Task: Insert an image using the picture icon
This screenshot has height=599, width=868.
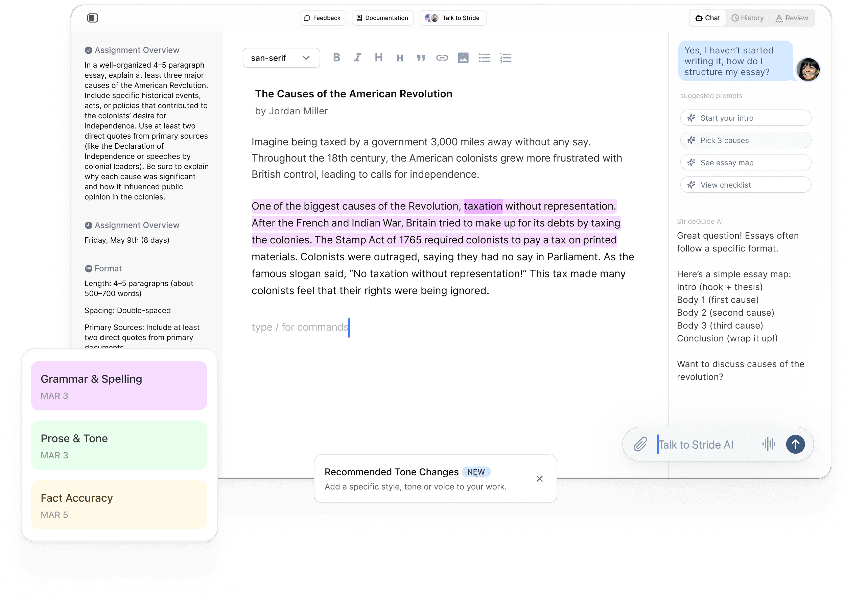Action: [x=463, y=58]
